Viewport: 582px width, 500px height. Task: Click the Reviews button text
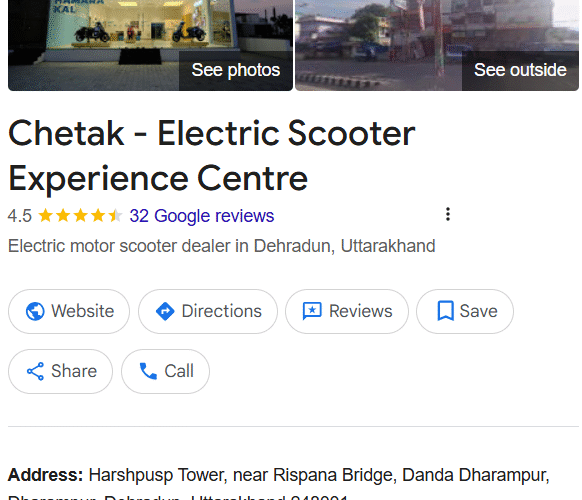point(360,311)
